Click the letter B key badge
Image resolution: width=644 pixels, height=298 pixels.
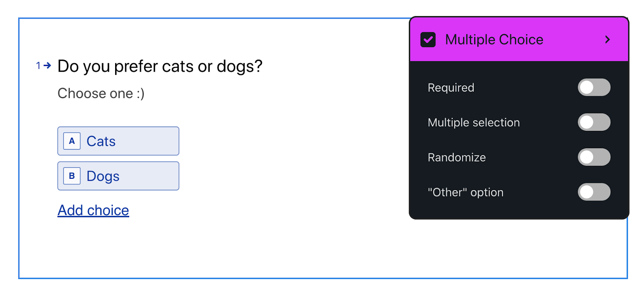[72, 176]
